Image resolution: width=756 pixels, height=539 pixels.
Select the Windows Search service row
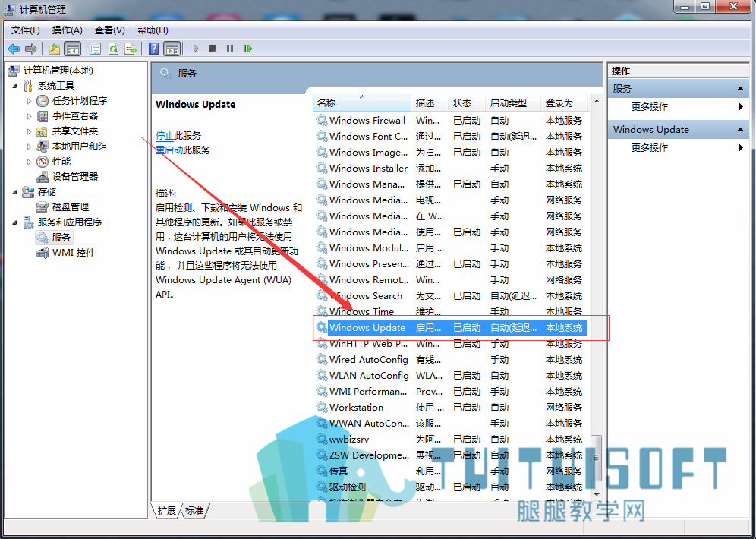(451, 295)
